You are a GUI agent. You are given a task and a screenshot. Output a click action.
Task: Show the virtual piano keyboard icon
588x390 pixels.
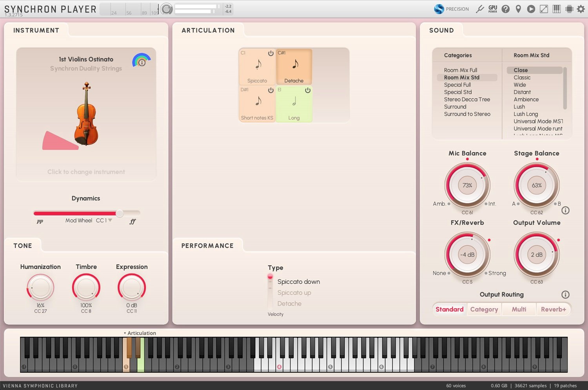[556, 9]
